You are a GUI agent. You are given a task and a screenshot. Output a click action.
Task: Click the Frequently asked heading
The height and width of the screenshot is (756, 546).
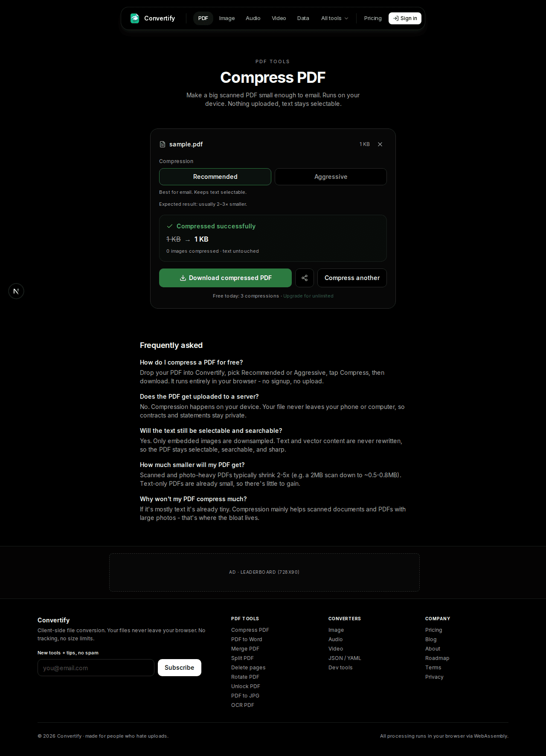tap(171, 345)
